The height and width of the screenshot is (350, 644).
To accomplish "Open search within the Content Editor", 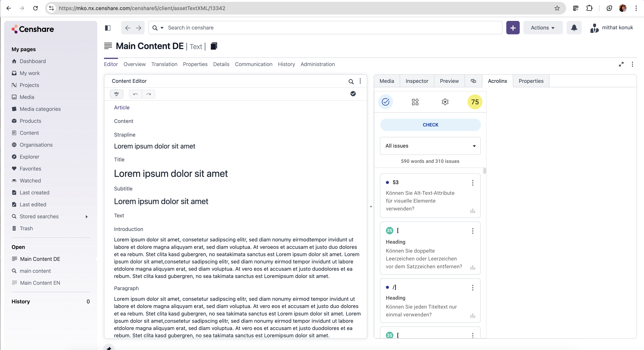I will point(351,81).
